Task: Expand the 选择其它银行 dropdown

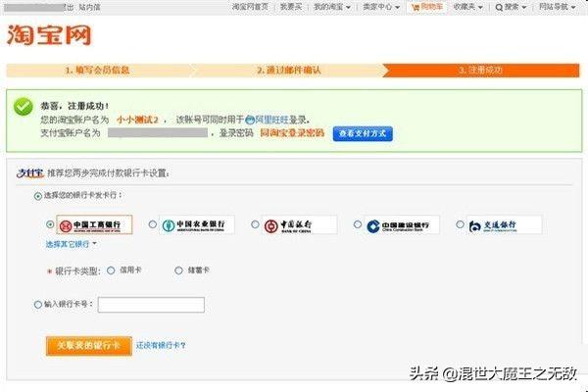Action: [x=71, y=244]
